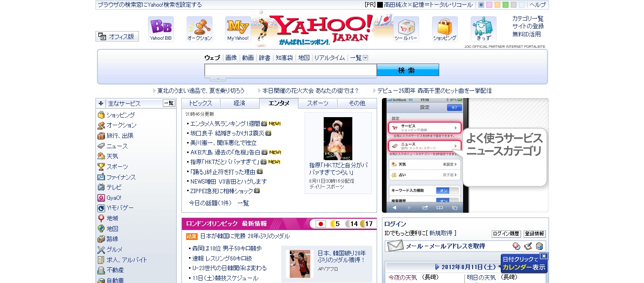Select the 知恵袋 search category

point(284,58)
